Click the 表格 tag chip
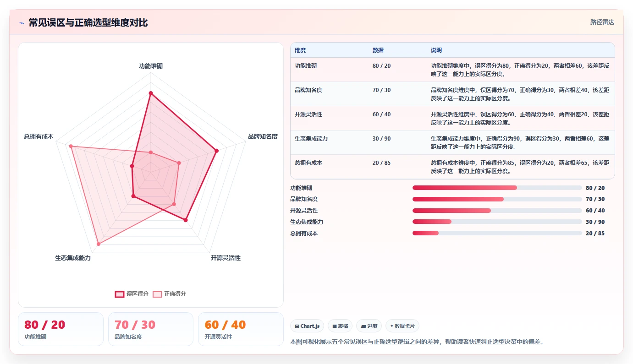The image size is (633, 364). click(340, 326)
